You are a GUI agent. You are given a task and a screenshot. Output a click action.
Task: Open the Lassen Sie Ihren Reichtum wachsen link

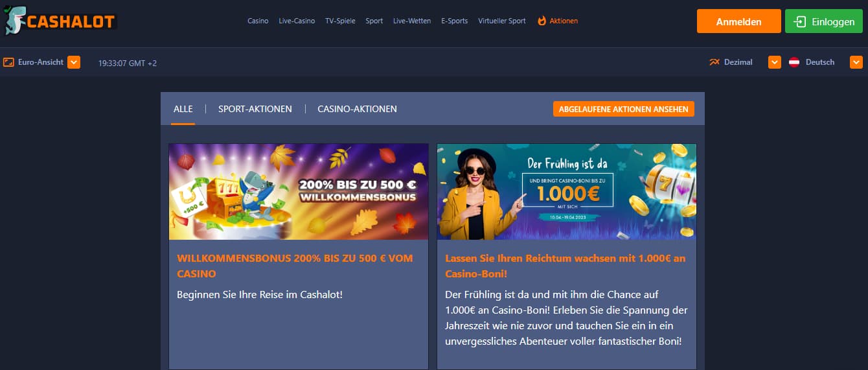point(565,266)
